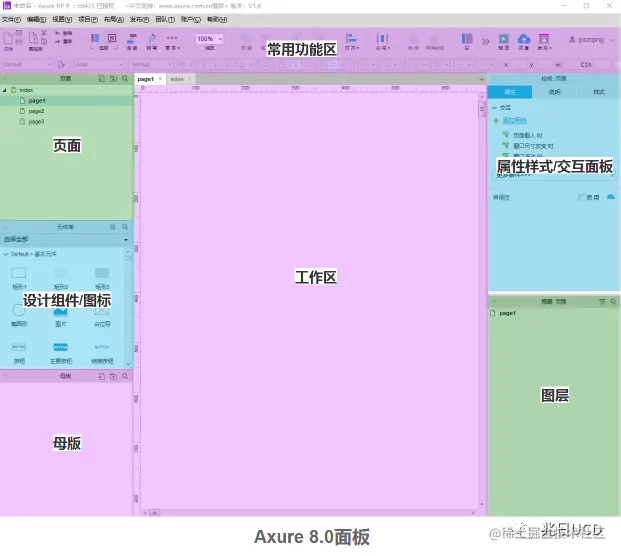Open the 文件 menu
The image size is (621, 556).
click(x=11, y=19)
